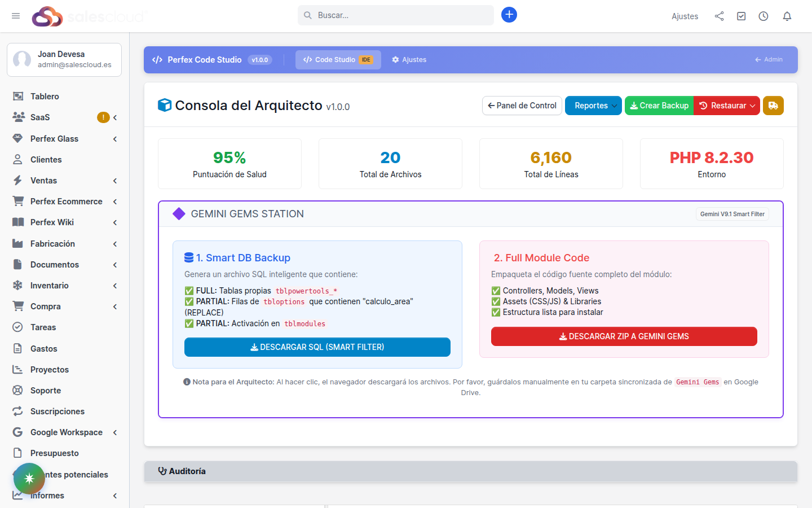Click the green floating sparkle button
Screen dimensions: 812x508
click(29, 479)
